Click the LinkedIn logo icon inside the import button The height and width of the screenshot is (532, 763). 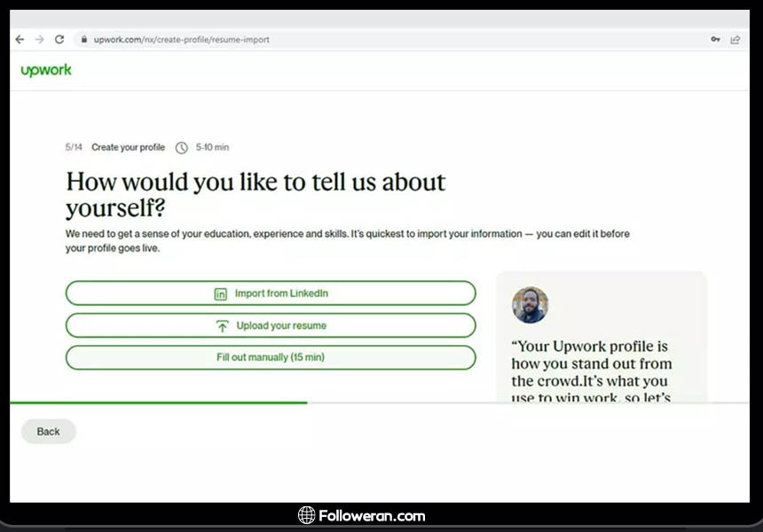point(221,293)
